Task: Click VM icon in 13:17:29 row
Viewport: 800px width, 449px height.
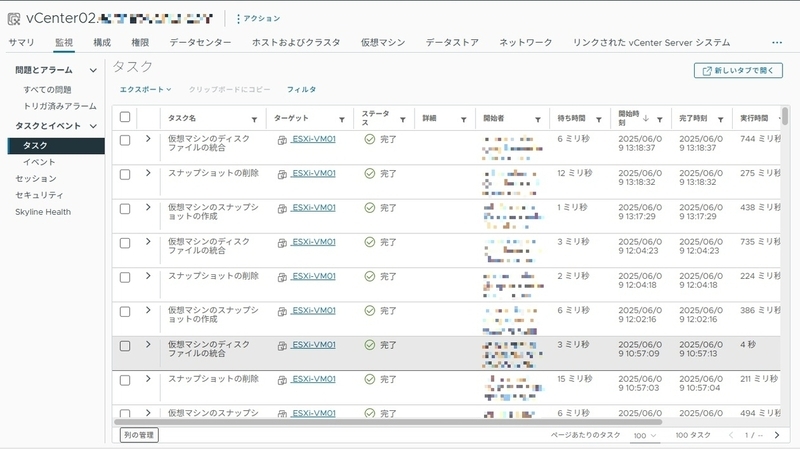Action: pyautogui.click(x=282, y=209)
